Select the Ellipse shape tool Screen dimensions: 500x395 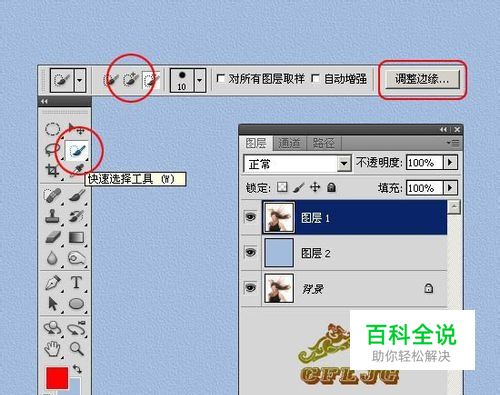point(76,304)
